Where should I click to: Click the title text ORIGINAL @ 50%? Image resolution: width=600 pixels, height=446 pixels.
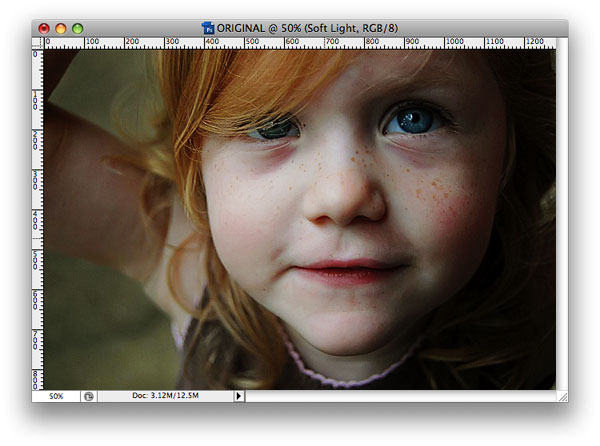point(259,28)
